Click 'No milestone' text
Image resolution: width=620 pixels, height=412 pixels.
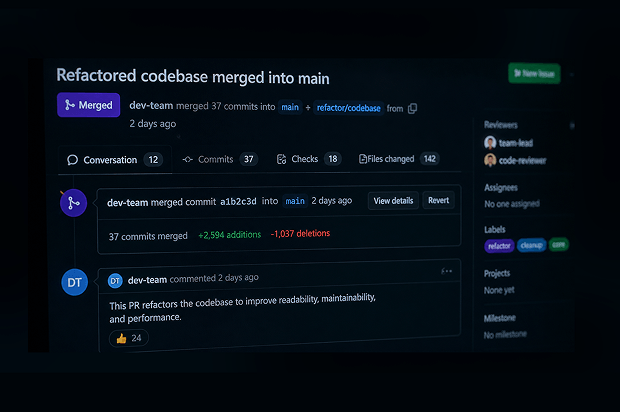(505, 335)
